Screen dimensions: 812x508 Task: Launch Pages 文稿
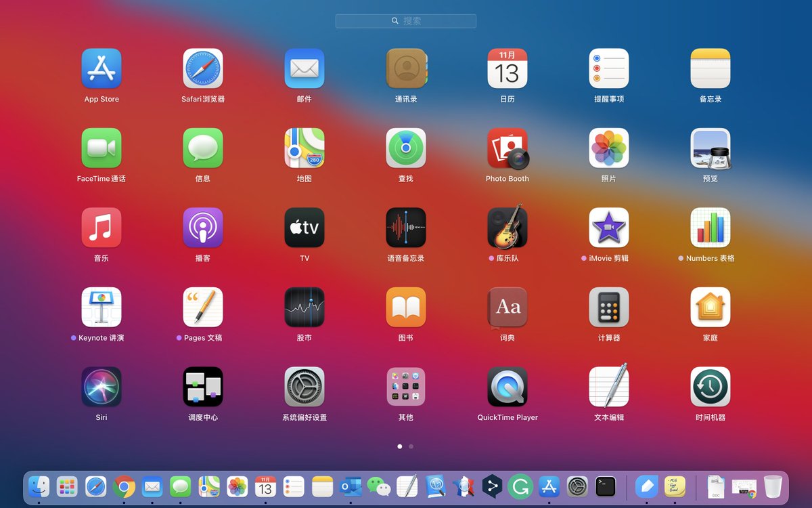[x=203, y=307]
